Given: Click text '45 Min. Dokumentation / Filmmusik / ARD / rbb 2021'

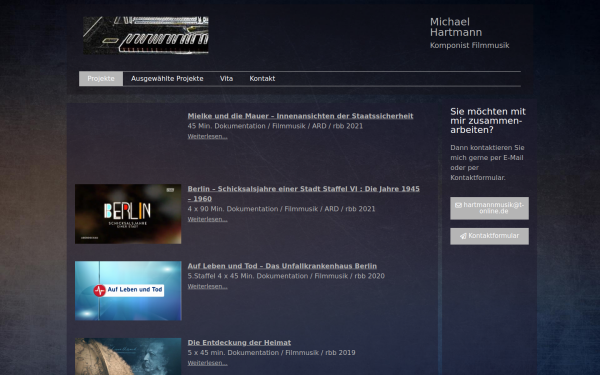Looking at the screenshot, I should tap(275, 126).
